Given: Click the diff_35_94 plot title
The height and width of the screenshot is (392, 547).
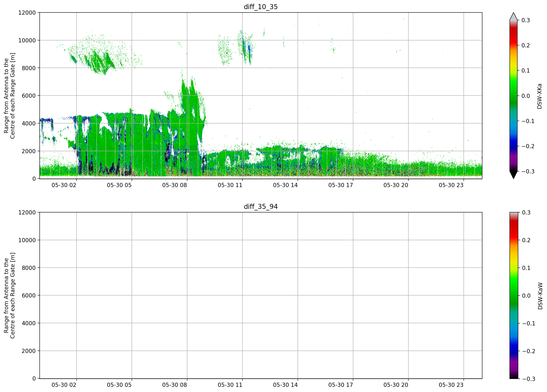Looking at the screenshot, I should [261, 207].
